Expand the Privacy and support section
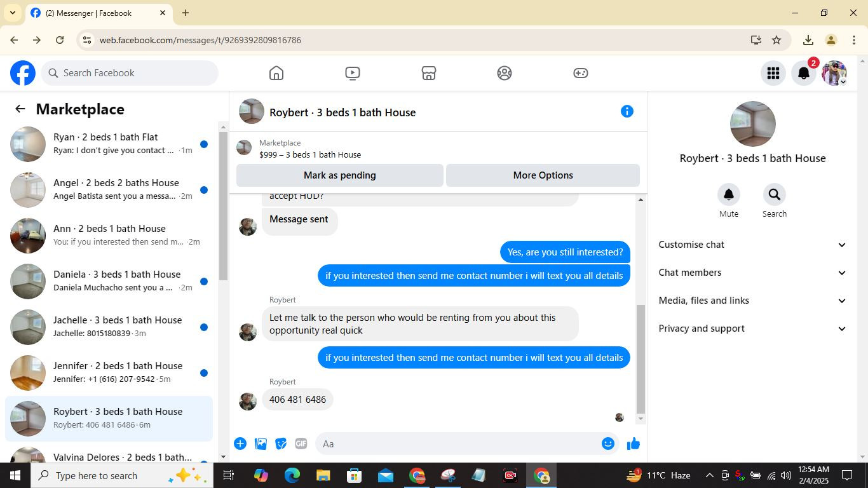The image size is (868, 488). pyautogui.click(x=752, y=329)
